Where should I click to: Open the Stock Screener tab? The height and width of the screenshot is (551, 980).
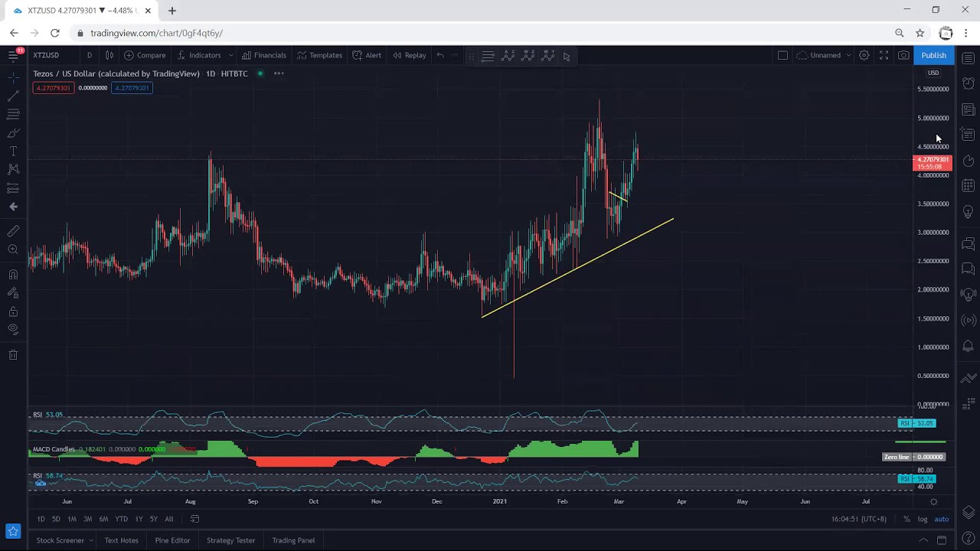[x=60, y=540]
